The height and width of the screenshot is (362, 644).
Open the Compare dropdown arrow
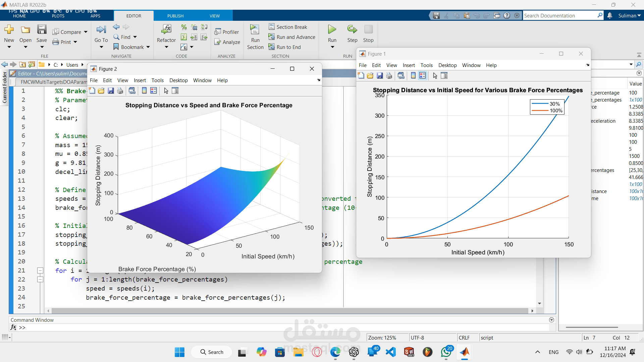[86, 32]
